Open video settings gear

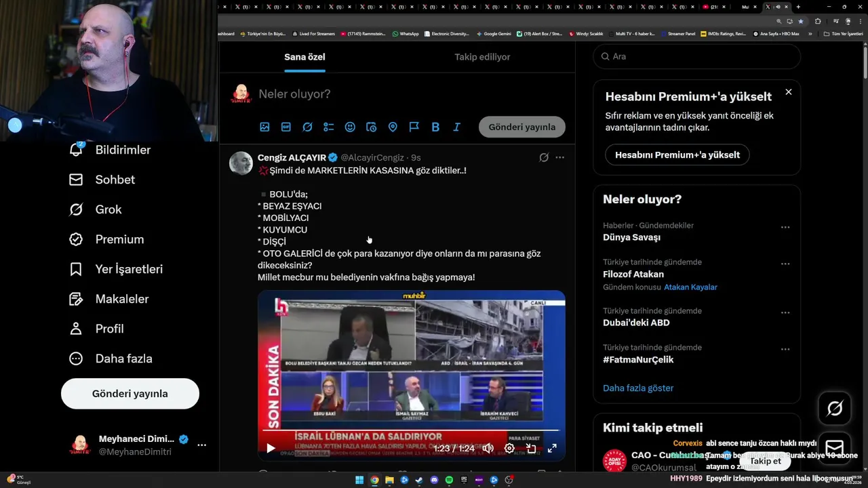(509, 448)
